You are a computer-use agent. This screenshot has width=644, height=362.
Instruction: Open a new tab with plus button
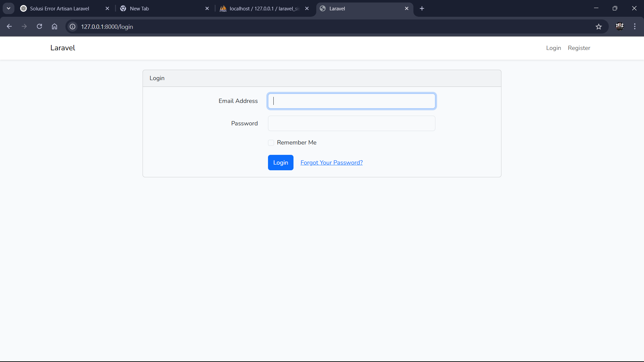(x=422, y=8)
